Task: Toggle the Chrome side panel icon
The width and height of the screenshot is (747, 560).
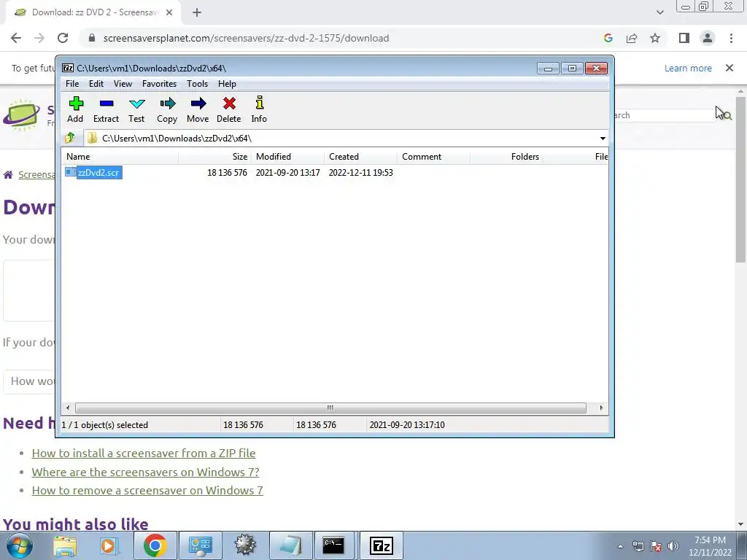Action: [684, 38]
